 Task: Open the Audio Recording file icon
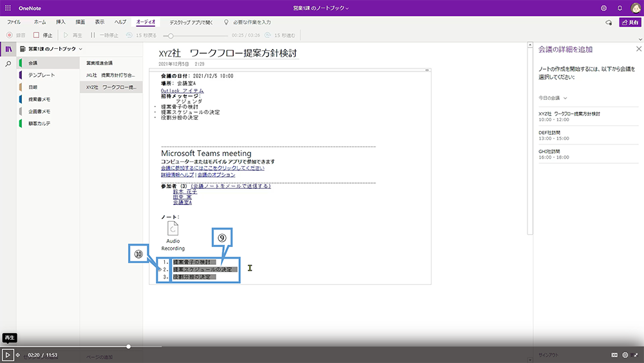[x=173, y=229]
